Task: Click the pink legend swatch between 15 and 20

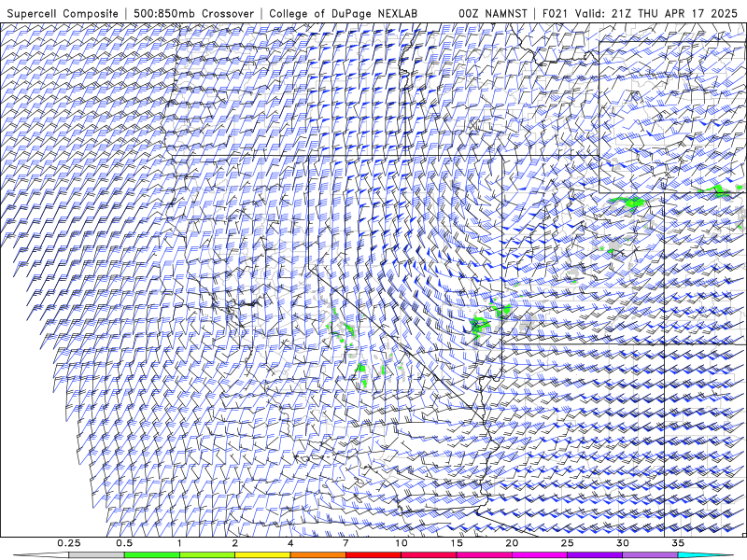Action: [484, 555]
